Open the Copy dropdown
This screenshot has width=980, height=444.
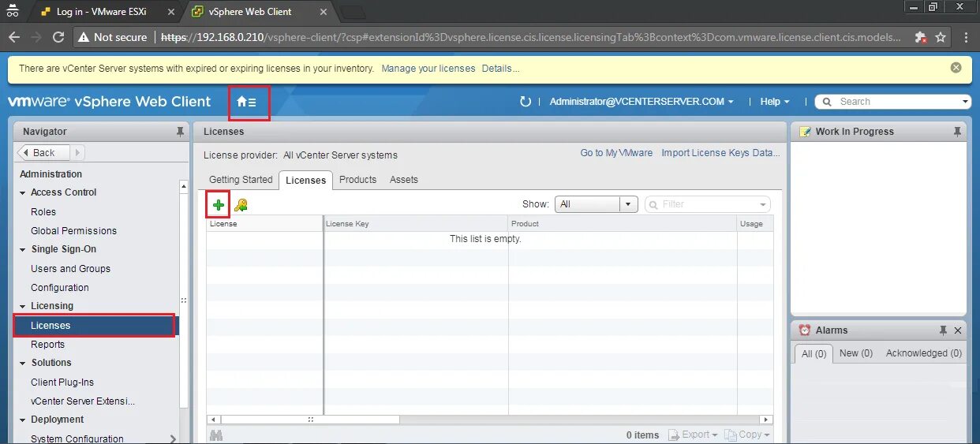tap(747, 435)
